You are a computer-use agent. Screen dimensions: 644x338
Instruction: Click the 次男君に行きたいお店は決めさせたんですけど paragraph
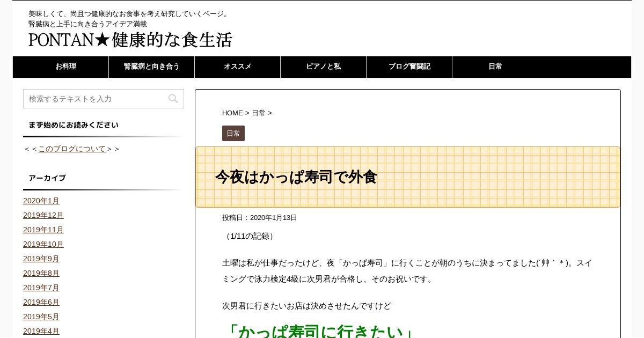pos(306,306)
